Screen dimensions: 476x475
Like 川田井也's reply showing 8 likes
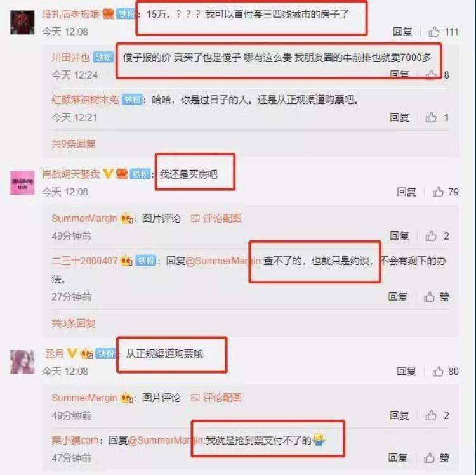tap(431, 74)
